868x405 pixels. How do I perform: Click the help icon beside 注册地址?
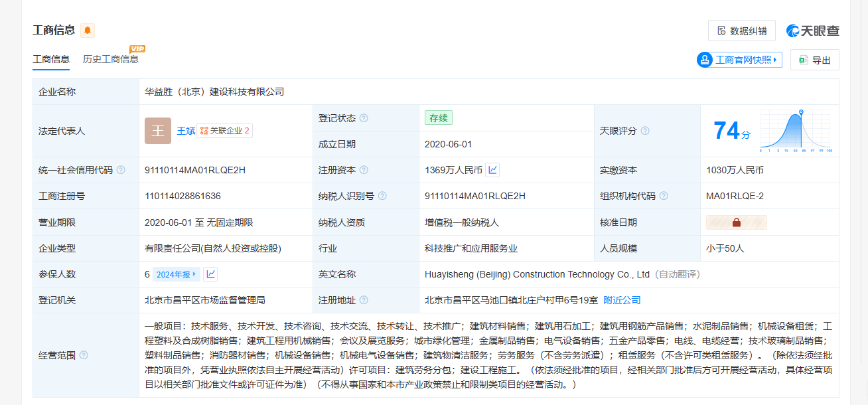(x=364, y=300)
